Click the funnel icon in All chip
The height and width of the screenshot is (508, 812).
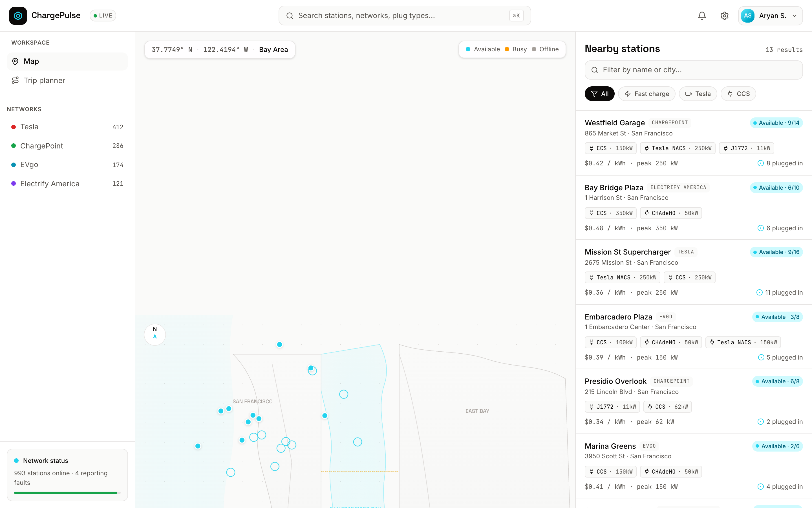(x=594, y=94)
